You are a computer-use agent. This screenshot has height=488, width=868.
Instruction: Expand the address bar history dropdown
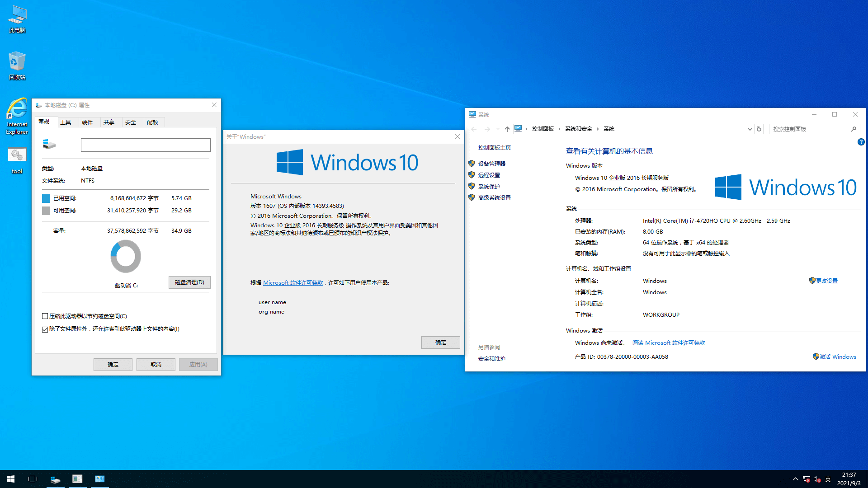pyautogui.click(x=750, y=129)
